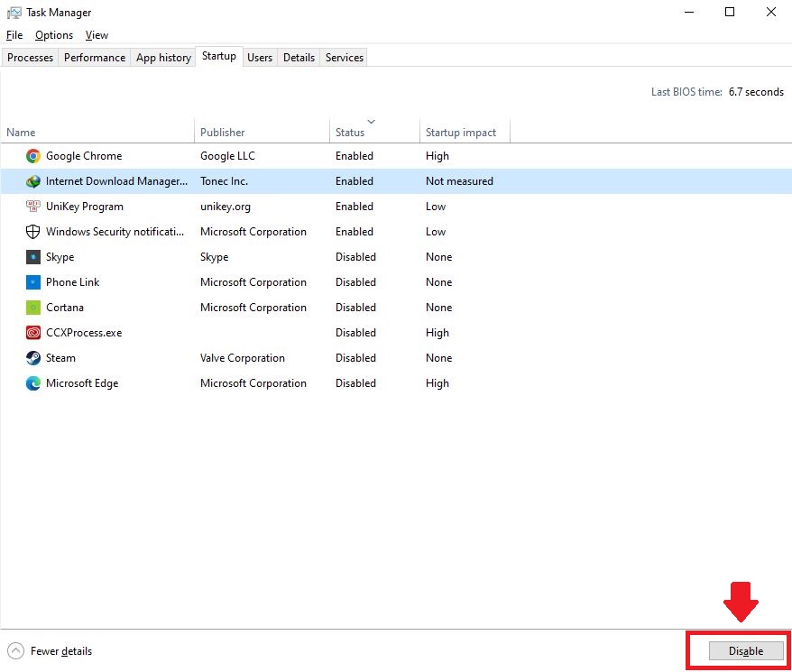Select the CCXProcess.exe entry name

pyautogui.click(x=84, y=333)
